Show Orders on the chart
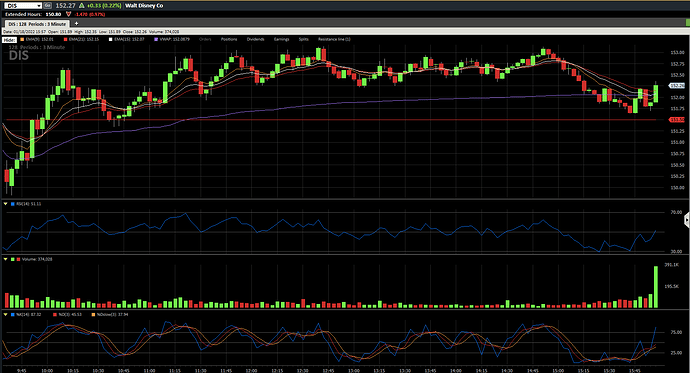The height and width of the screenshot is (373, 690). 205,40
